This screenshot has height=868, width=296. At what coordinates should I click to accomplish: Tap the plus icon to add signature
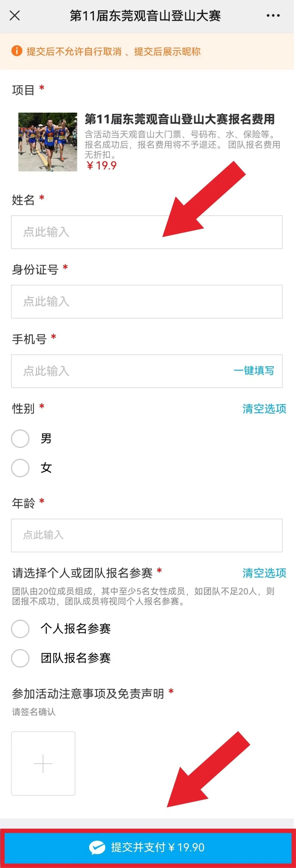(43, 763)
